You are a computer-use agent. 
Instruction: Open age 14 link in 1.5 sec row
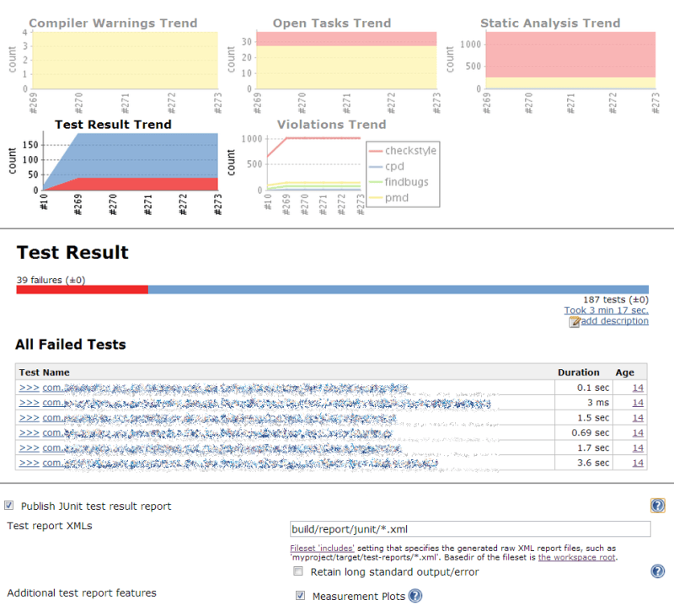(x=638, y=418)
